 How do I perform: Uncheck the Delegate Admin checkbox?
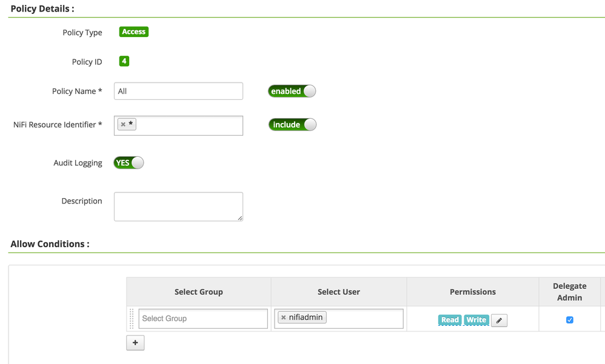570,320
